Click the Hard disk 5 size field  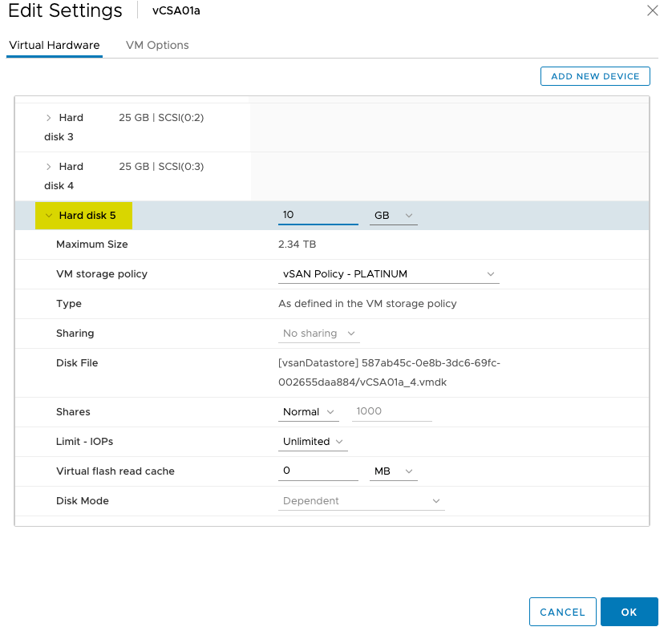tap(318, 215)
